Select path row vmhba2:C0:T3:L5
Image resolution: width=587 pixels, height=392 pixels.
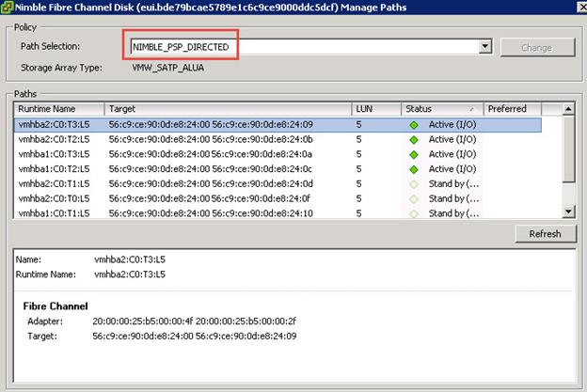coord(278,125)
